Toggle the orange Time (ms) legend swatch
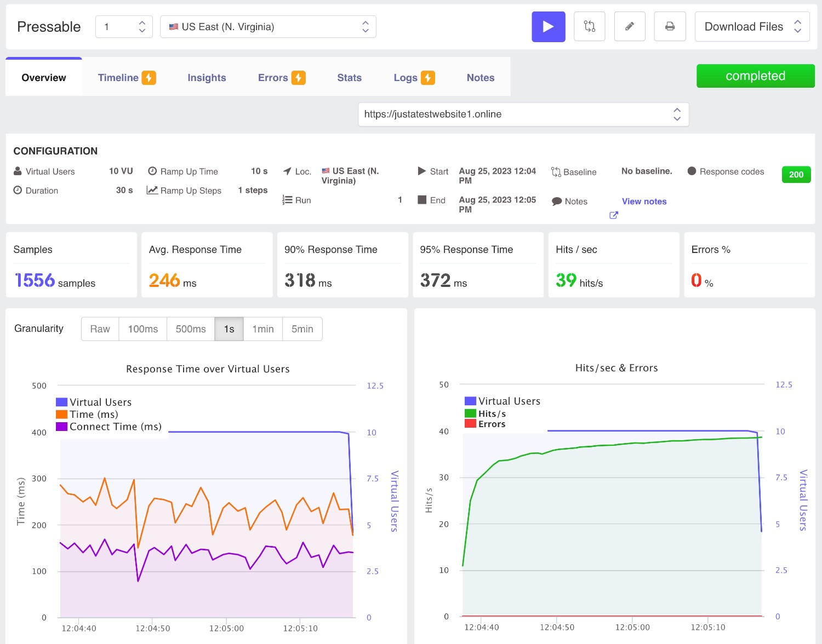Screen dimensions: 822x644 (61, 415)
